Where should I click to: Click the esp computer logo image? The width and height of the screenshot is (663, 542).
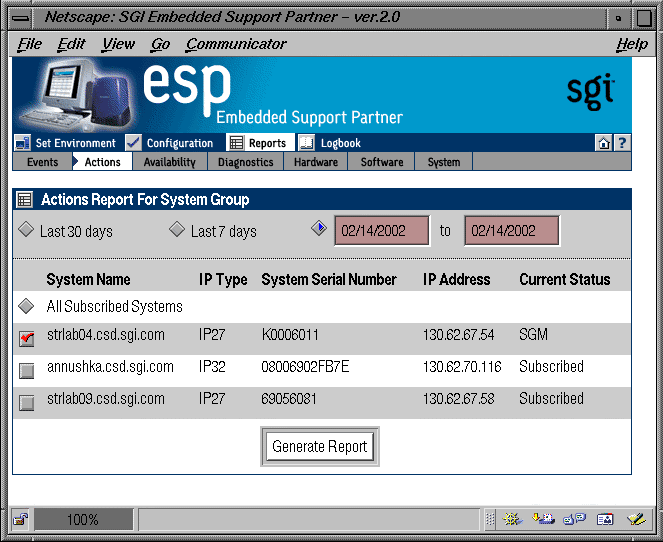76,95
